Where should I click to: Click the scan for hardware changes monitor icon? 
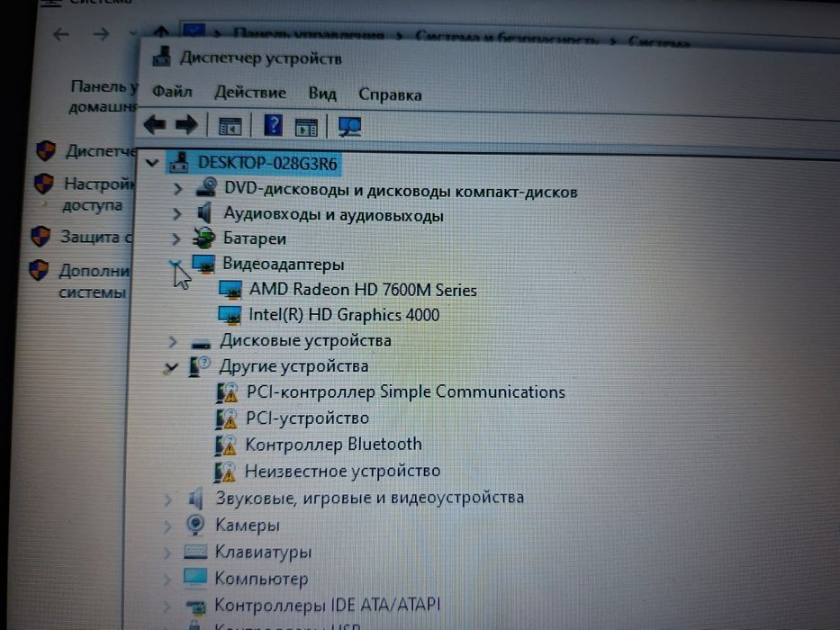350,127
